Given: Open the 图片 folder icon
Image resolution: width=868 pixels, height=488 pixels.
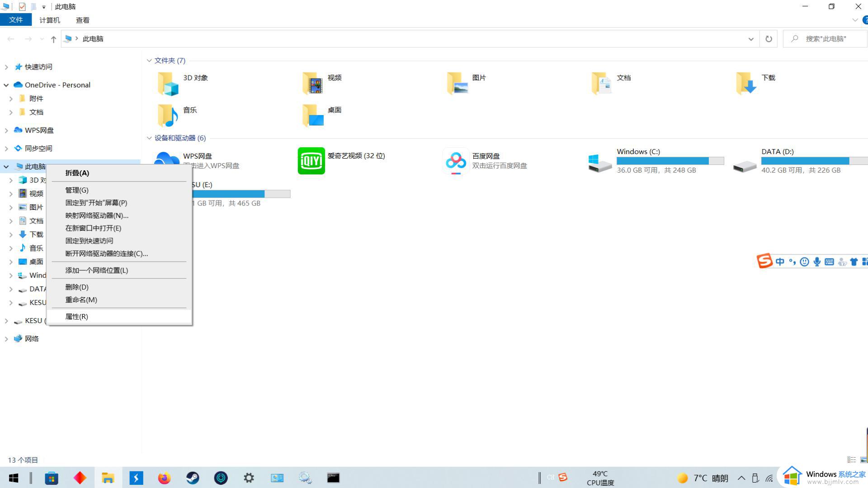Looking at the screenshot, I should (457, 84).
